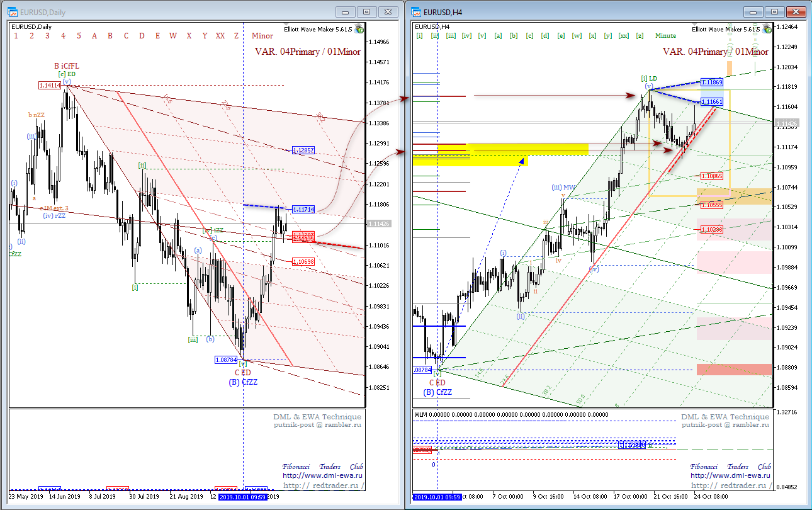Click the orange target zone near 1.10555
This screenshot has width=812, height=510.
735,196
